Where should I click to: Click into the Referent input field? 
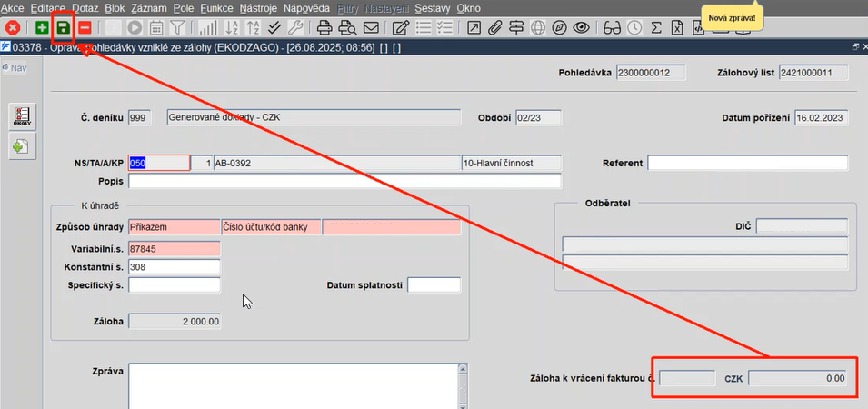(747, 163)
